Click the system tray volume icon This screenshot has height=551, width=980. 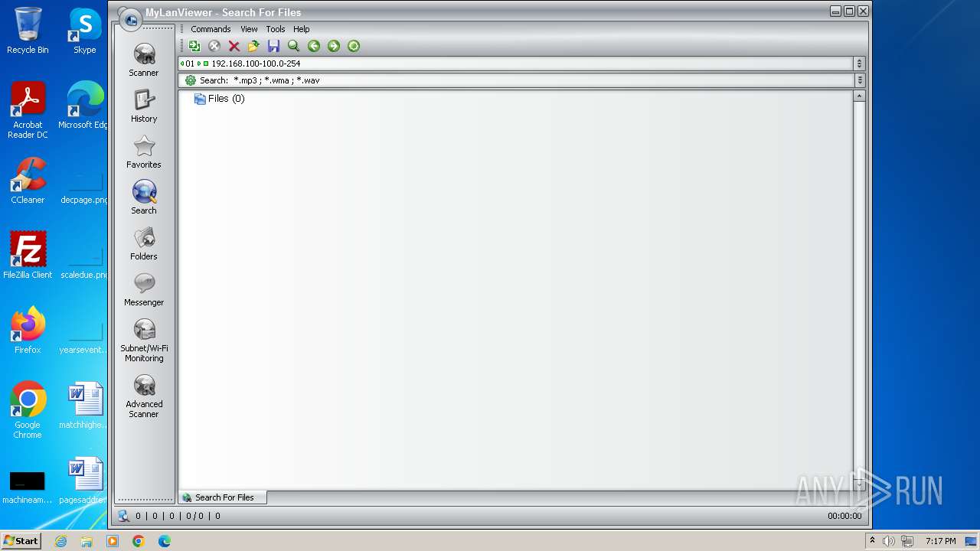[x=889, y=541]
